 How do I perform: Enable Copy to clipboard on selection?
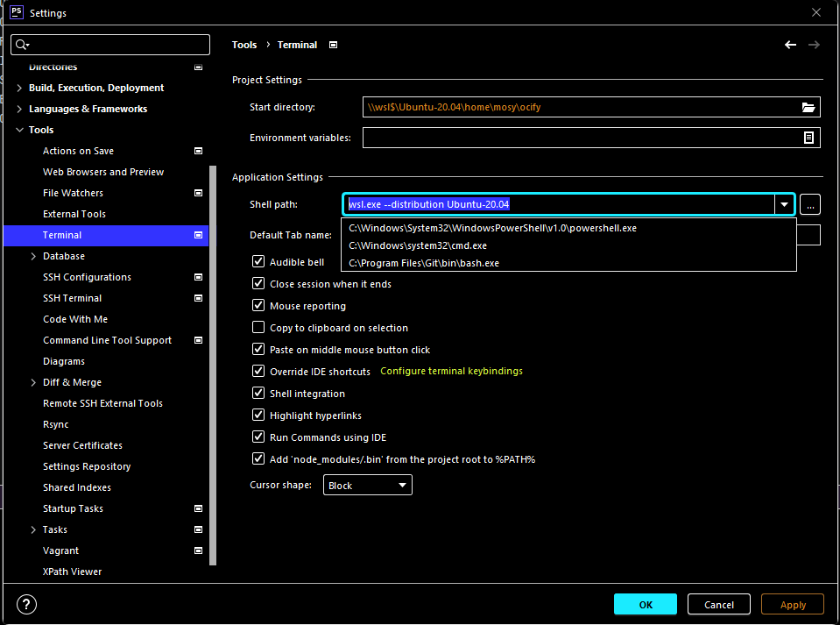(x=258, y=328)
